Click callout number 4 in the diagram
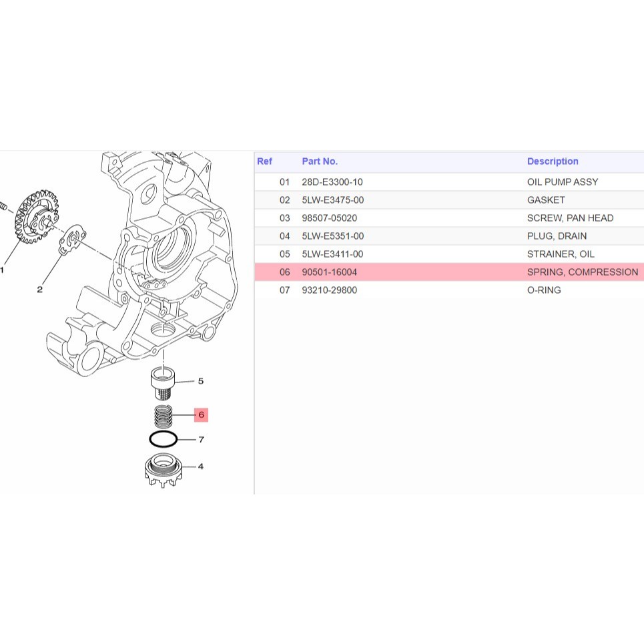644x644 pixels. coord(201,466)
